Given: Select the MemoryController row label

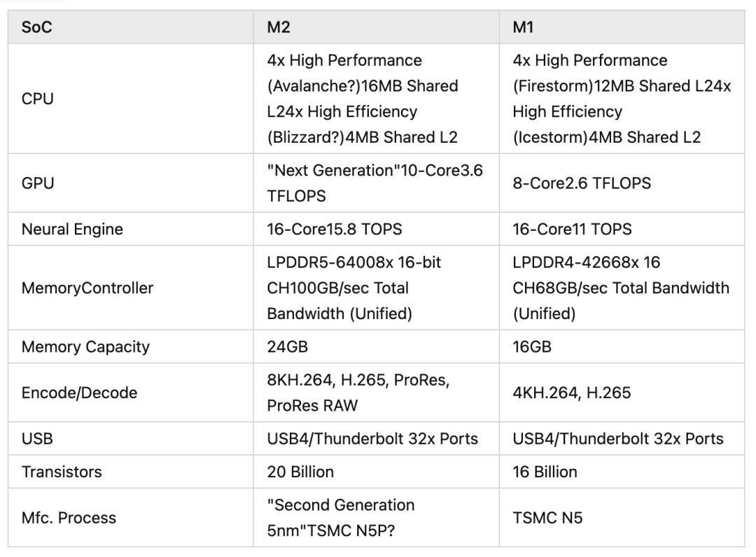Looking at the screenshot, I should coord(87,288).
